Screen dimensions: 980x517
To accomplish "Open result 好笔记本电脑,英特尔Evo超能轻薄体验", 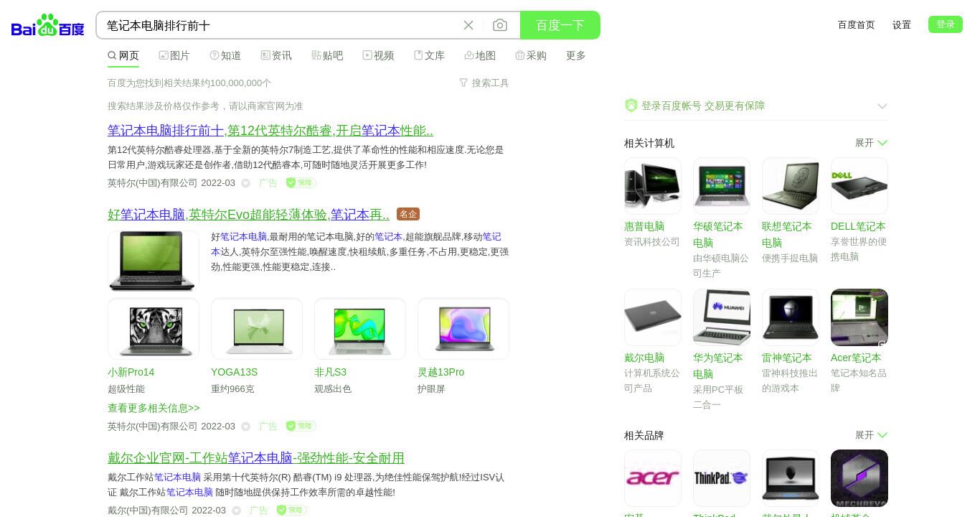I will pyautogui.click(x=248, y=214).
